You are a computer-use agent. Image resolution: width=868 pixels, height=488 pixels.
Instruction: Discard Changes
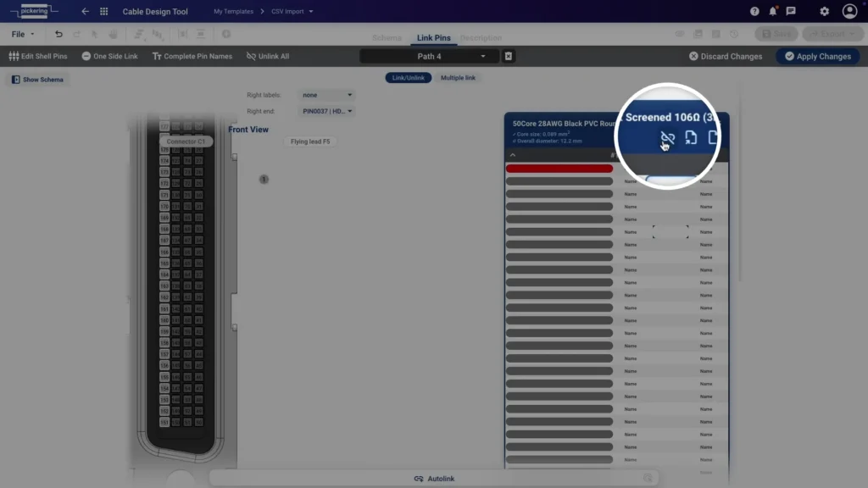pyautogui.click(x=726, y=56)
